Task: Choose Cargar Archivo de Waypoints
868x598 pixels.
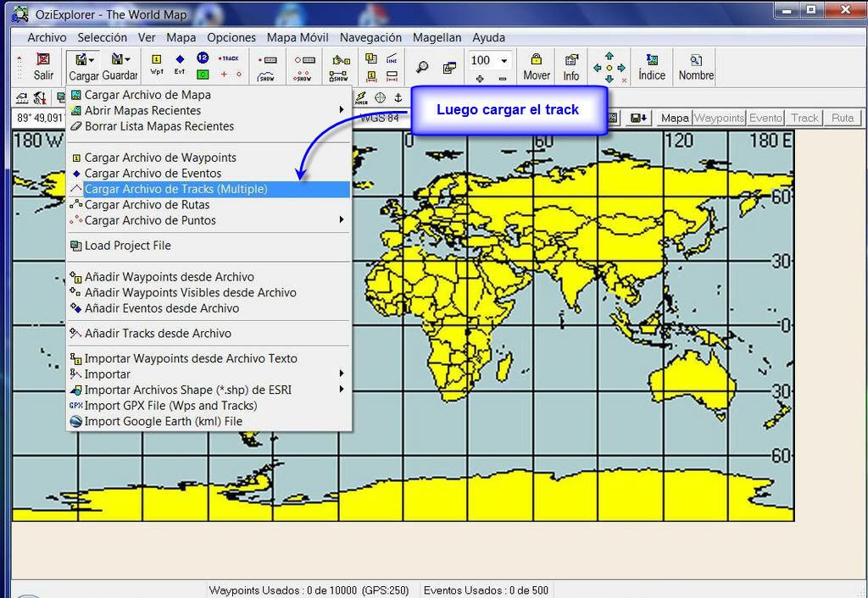Action: [x=209, y=158]
